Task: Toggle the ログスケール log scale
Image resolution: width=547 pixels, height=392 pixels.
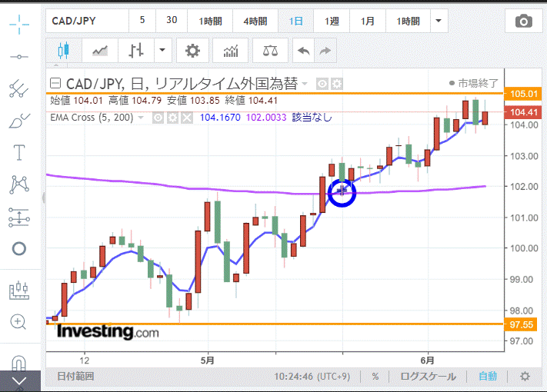Action: [428, 377]
